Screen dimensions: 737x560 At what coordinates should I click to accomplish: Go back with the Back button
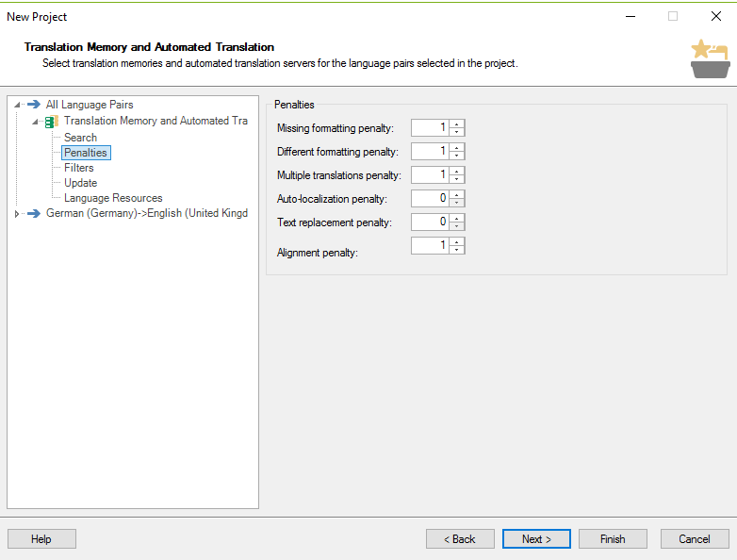coord(460,539)
